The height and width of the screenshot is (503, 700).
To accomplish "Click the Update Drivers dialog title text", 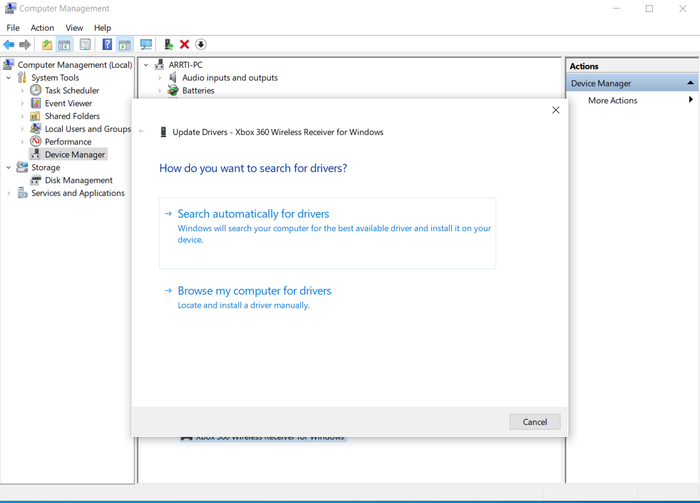I will click(x=278, y=132).
